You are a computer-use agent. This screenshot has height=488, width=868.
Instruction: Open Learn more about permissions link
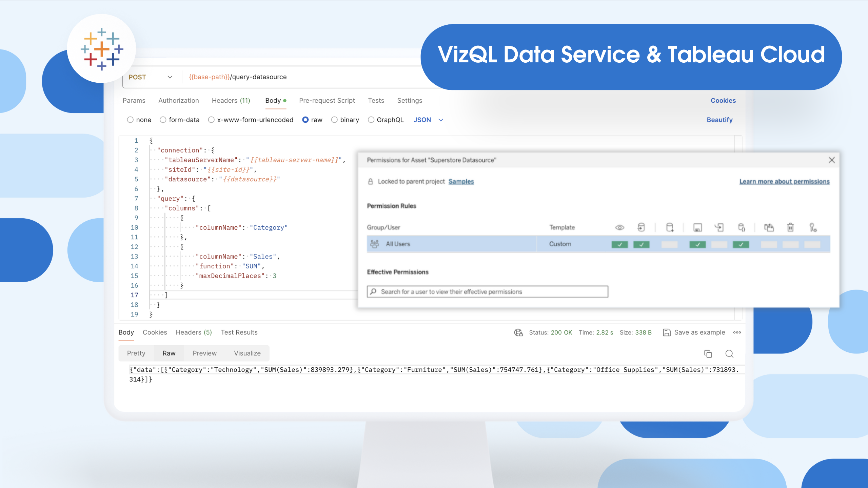[x=784, y=182]
